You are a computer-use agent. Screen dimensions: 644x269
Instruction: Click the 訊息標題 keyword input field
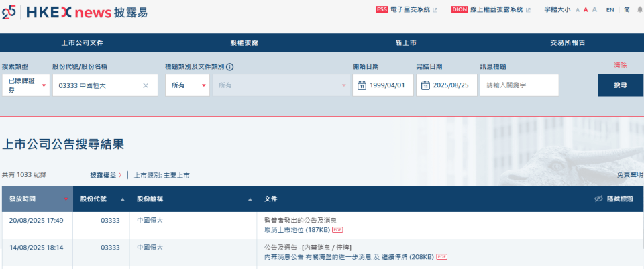click(519, 85)
